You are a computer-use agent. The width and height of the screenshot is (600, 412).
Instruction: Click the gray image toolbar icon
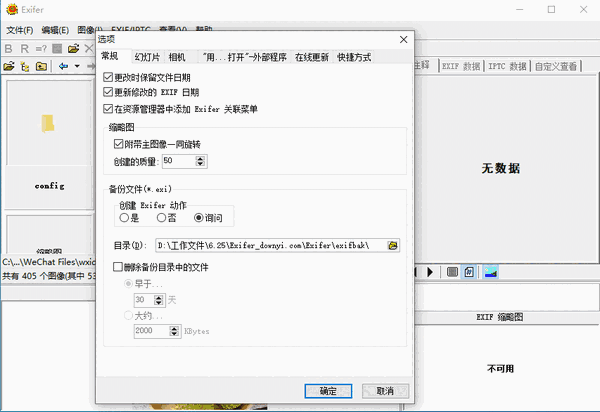[x=57, y=49]
